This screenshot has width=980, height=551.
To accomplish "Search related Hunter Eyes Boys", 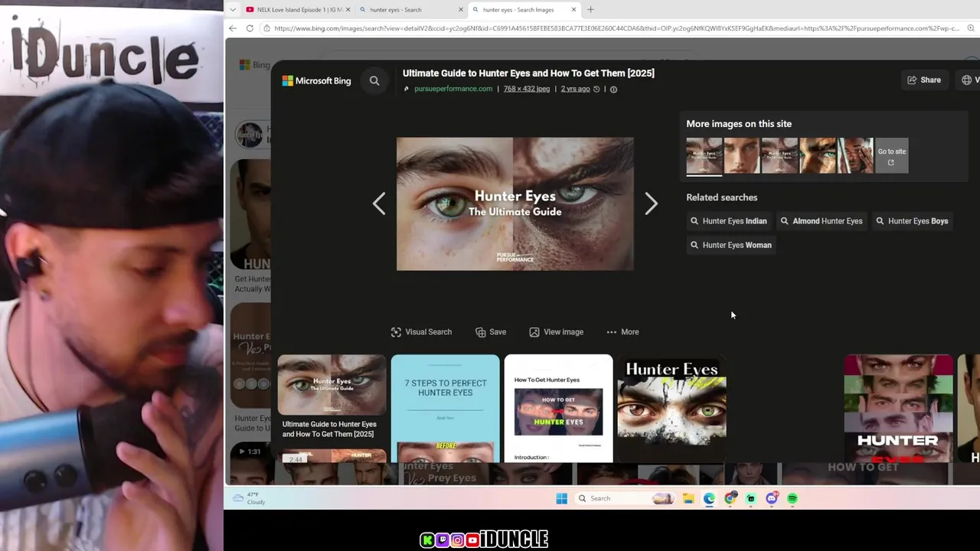I will point(912,221).
